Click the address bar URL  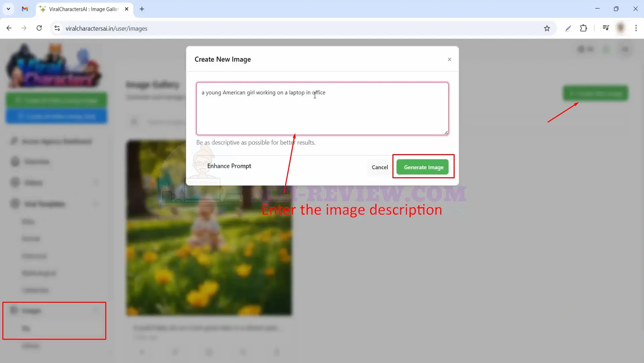(x=106, y=29)
